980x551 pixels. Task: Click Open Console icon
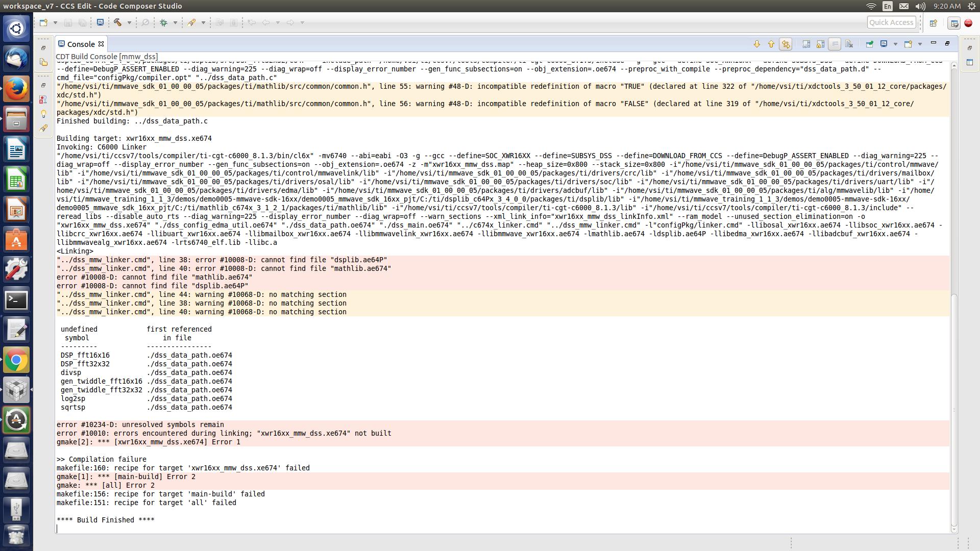pos(908,44)
